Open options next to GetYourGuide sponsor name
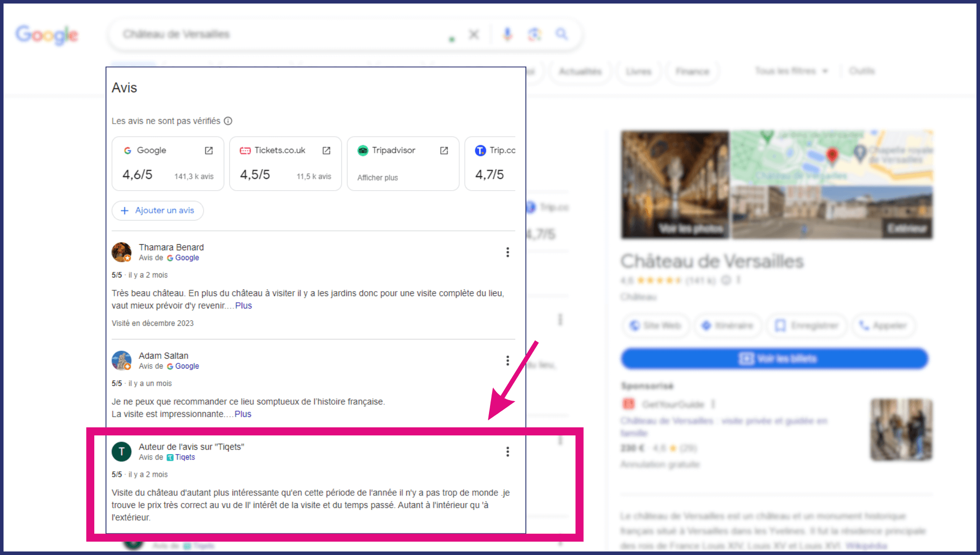The image size is (980, 555). coord(713,404)
